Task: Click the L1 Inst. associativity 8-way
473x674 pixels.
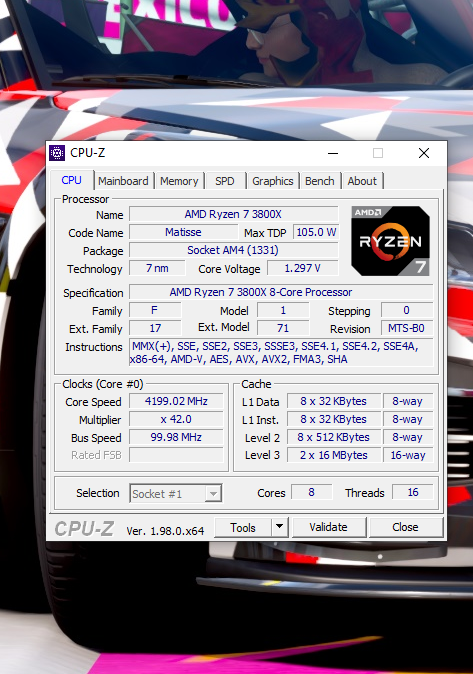Action: [408, 419]
